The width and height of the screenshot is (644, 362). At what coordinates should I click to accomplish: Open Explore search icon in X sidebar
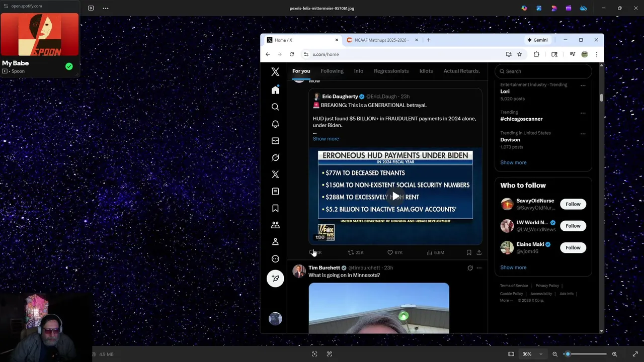tap(275, 107)
